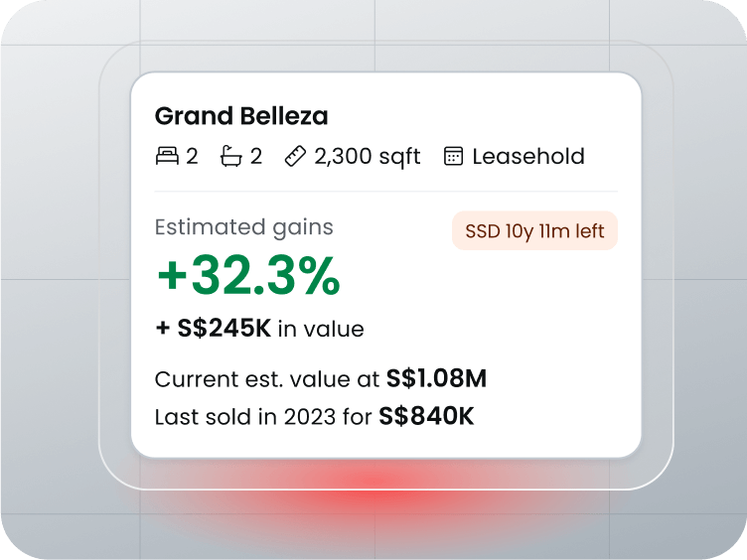
Task: Click the ruler icon for floor area
Action: point(295,156)
